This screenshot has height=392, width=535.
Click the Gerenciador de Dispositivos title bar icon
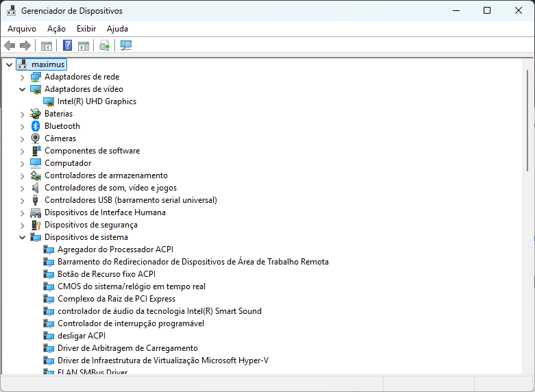coord(11,10)
